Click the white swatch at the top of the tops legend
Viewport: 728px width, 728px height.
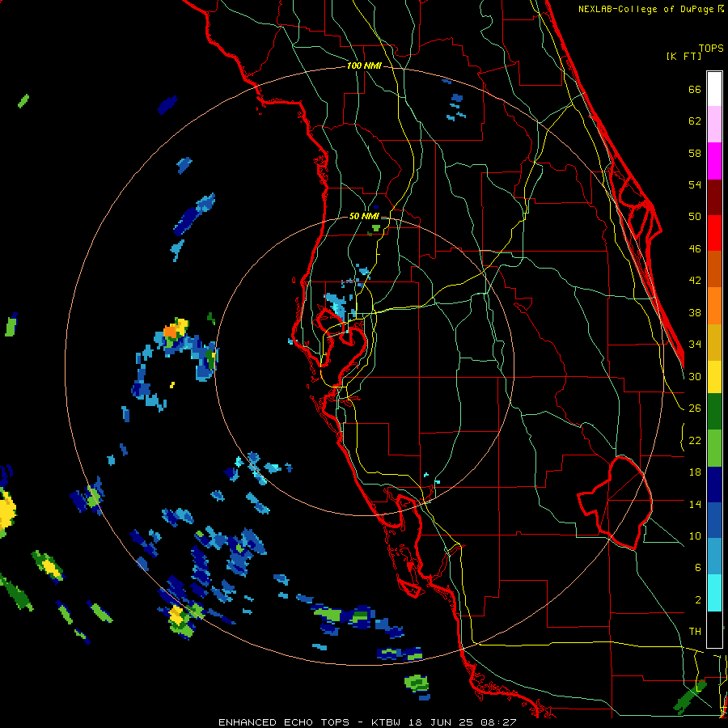pyautogui.click(x=714, y=89)
